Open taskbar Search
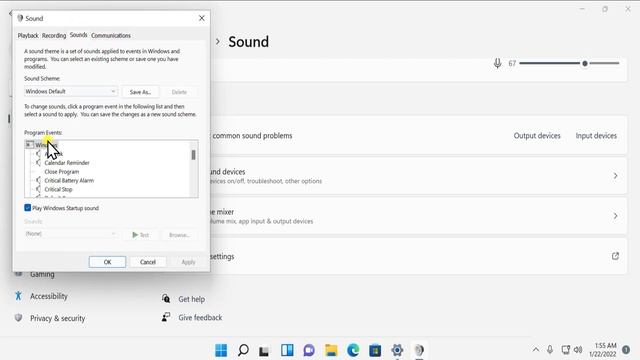This screenshot has width=640, height=360. pyautogui.click(x=243, y=350)
